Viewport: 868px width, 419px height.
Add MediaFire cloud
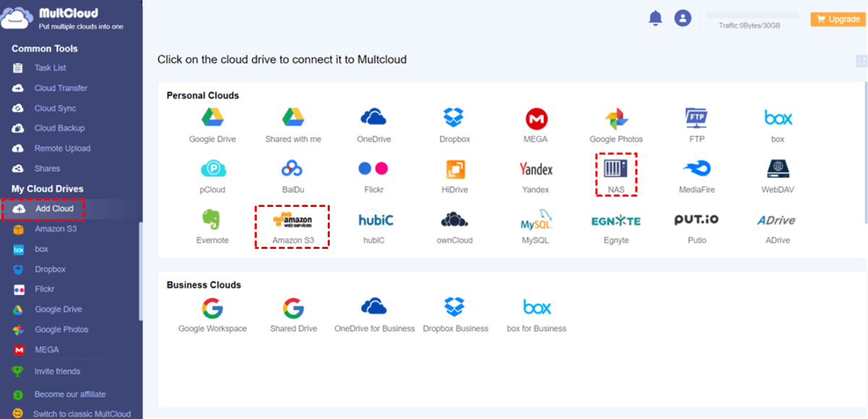tap(697, 176)
